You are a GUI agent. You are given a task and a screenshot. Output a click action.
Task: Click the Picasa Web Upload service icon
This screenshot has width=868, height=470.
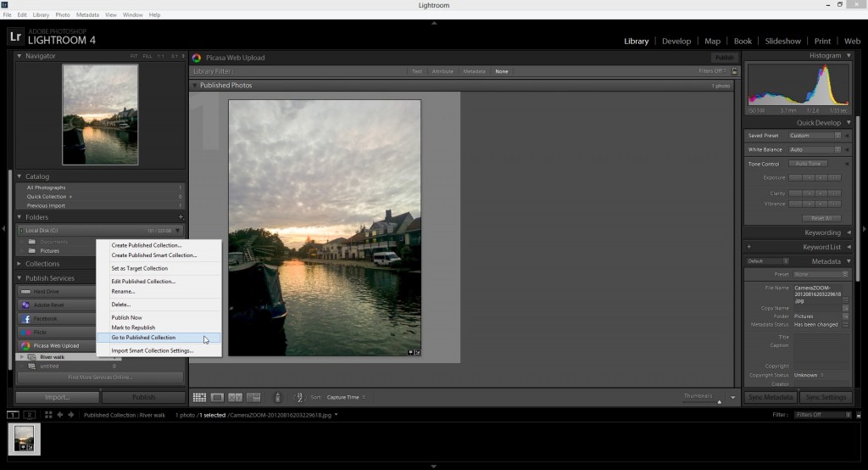click(26, 345)
